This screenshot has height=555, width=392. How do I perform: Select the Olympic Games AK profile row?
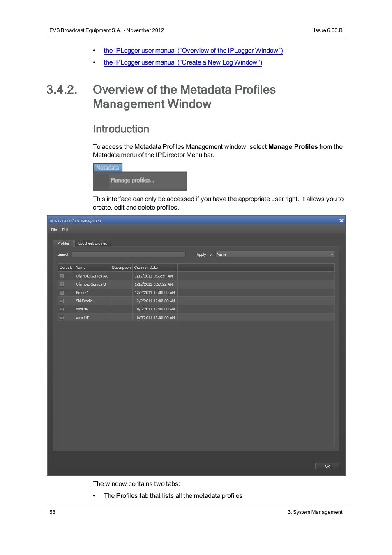tap(196, 276)
